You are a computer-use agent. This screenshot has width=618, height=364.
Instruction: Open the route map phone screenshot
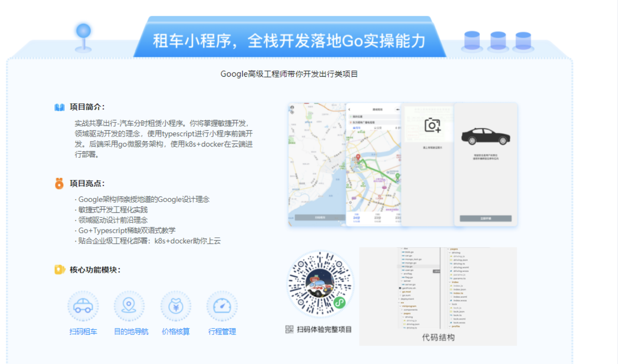374,164
